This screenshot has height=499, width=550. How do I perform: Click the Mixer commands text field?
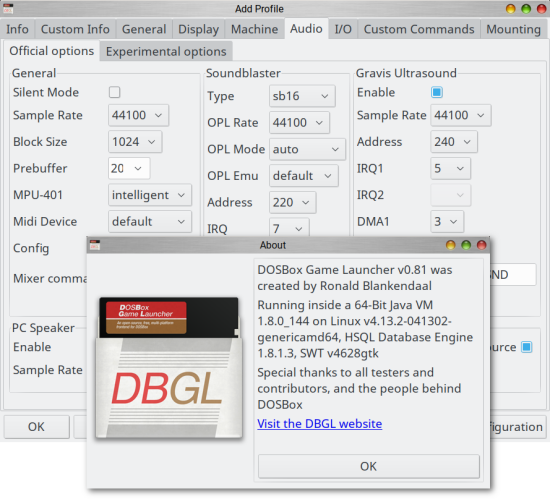(x=513, y=275)
